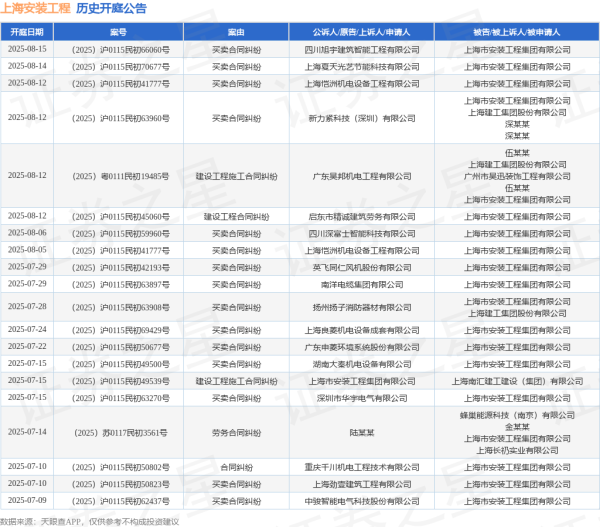Click defendant 上海长初实业有限公司
This screenshot has width=600, height=527.
click(517, 450)
